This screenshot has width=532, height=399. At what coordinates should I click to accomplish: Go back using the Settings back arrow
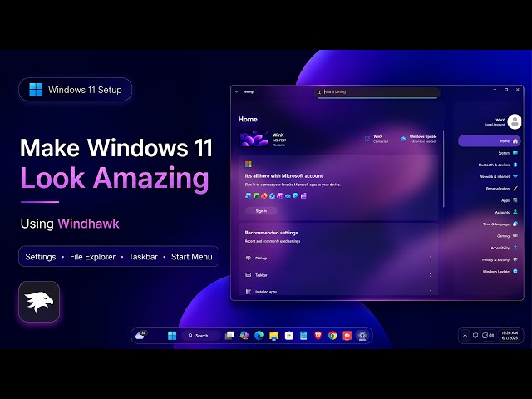coord(237,91)
